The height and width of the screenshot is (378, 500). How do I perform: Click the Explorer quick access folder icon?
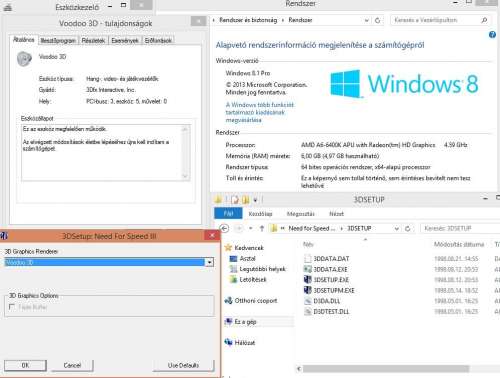click(218, 200)
